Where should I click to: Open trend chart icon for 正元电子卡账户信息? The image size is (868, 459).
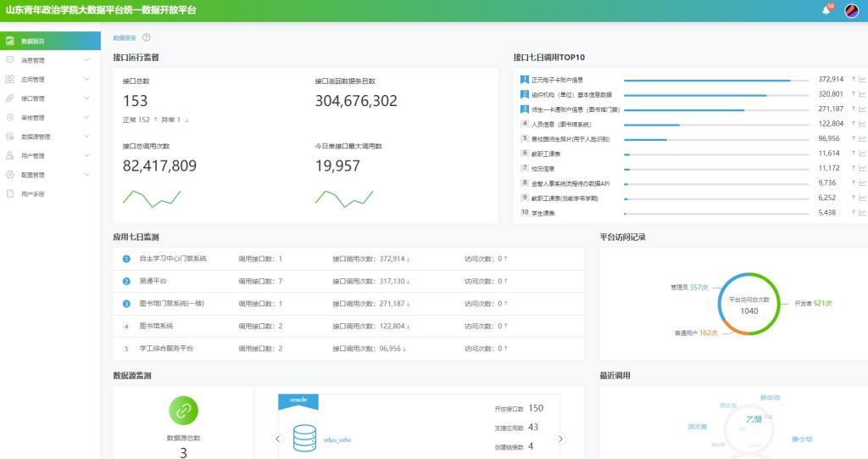click(x=862, y=79)
